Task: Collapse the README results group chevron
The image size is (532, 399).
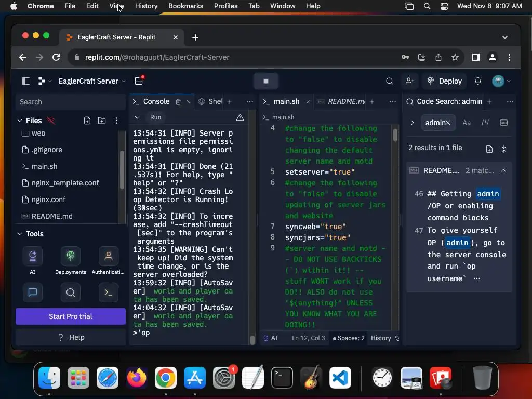Action: [503, 170]
